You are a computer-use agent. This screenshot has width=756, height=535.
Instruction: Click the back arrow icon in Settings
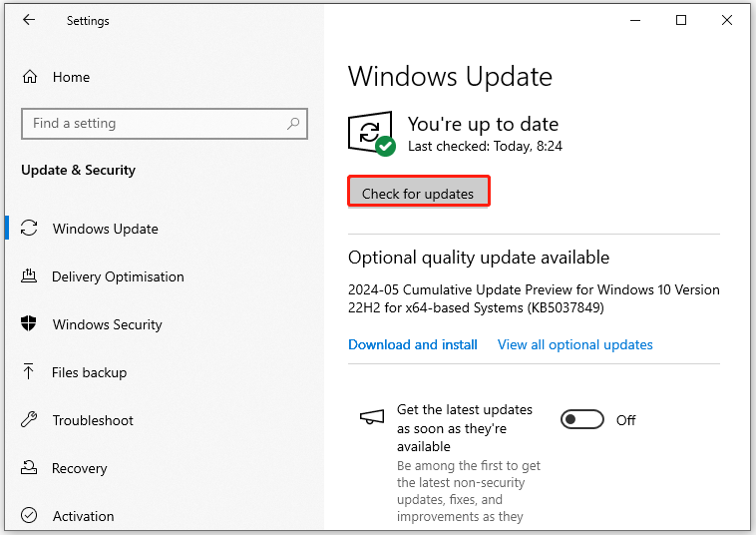tap(29, 20)
